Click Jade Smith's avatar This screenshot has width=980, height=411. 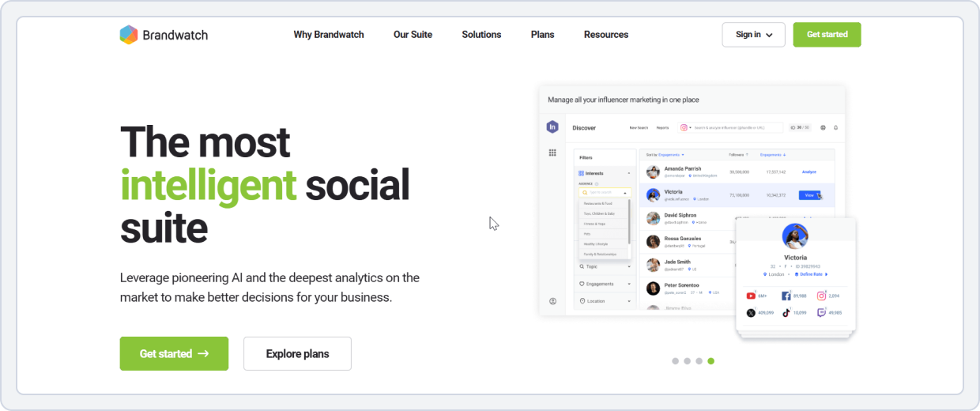653,265
